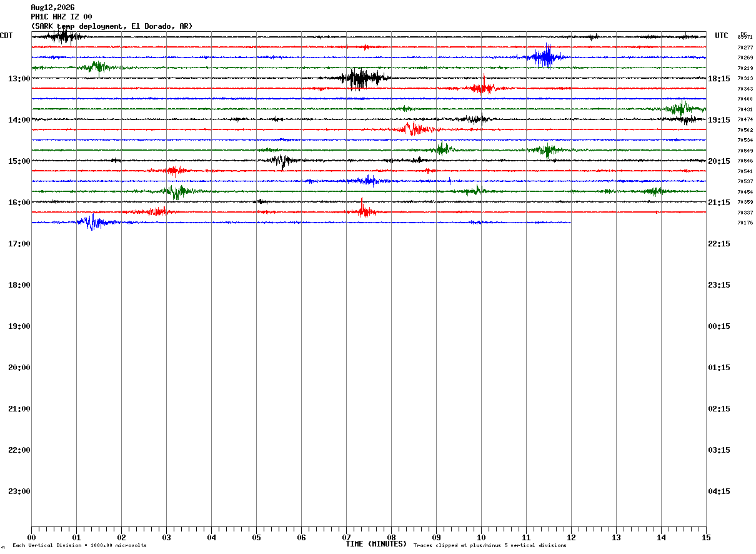Click the 14 minute axis tick label
756x554 pixels.
pos(661,537)
